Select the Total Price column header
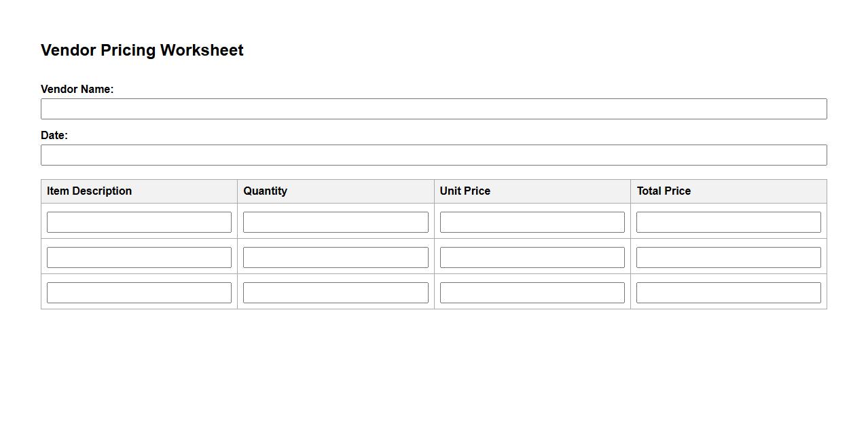The image size is (868, 441). (x=664, y=191)
